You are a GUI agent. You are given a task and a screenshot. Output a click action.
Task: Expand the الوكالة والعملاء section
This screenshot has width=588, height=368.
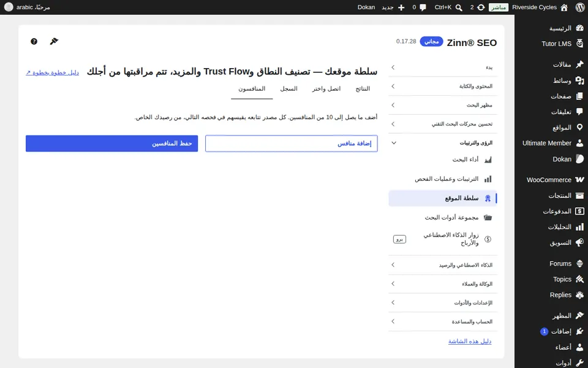[443, 284]
